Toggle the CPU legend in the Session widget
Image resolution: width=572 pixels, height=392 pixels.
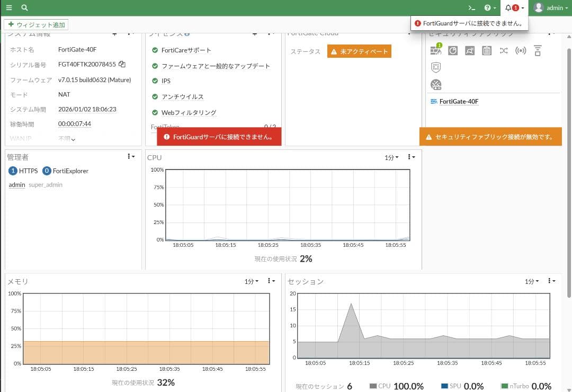pos(381,386)
